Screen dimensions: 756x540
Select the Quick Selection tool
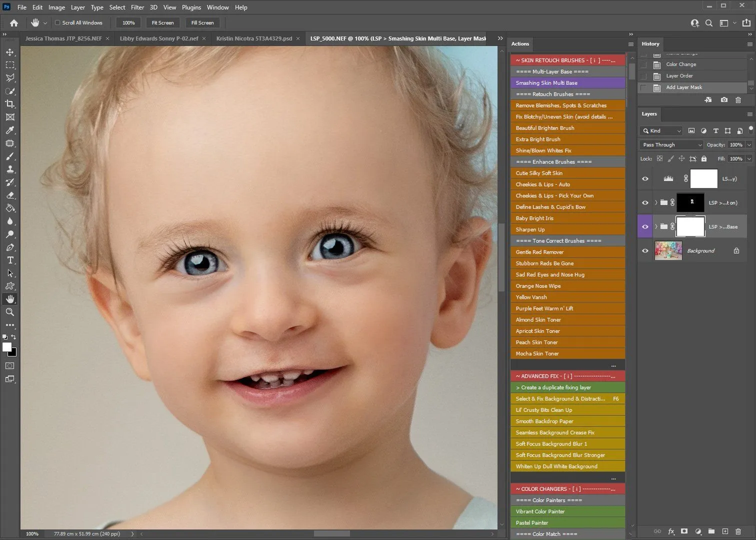[x=10, y=91]
